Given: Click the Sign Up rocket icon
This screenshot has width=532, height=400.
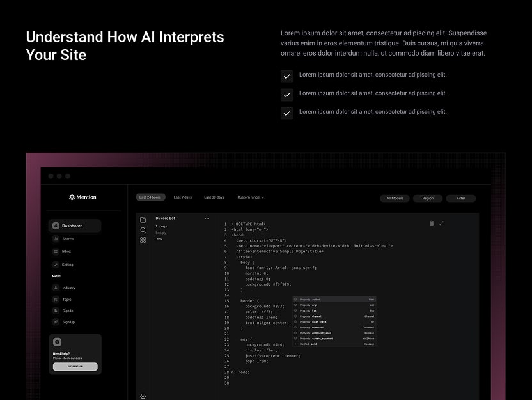Looking at the screenshot, I should [56, 322].
